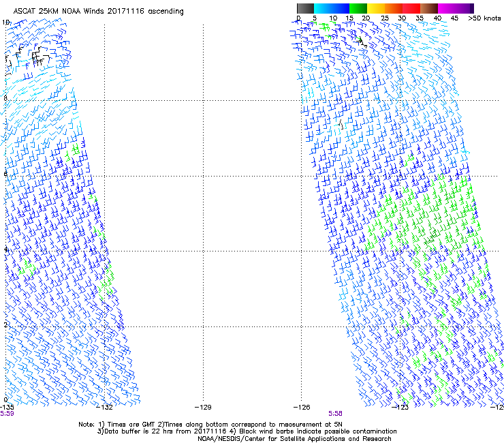Click the 'Data buffer is 22 hrs' note line
The image size is (504, 443).
[x=247, y=431]
